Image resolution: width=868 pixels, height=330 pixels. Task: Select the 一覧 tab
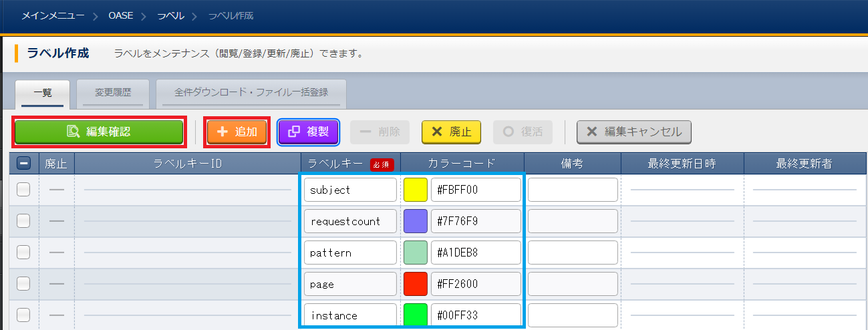(43, 93)
